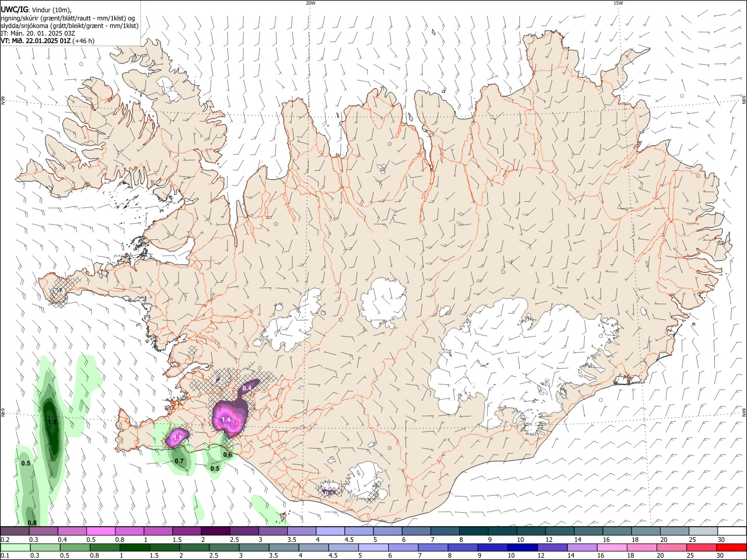Click the lower-scale violet swatch between 12 and 14
747x560 pixels.
(x=552, y=547)
